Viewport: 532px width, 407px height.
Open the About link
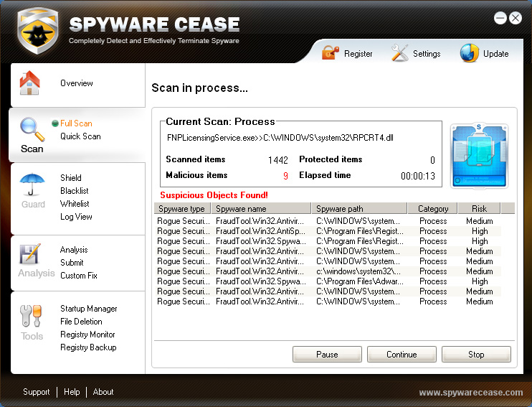tap(103, 392)
